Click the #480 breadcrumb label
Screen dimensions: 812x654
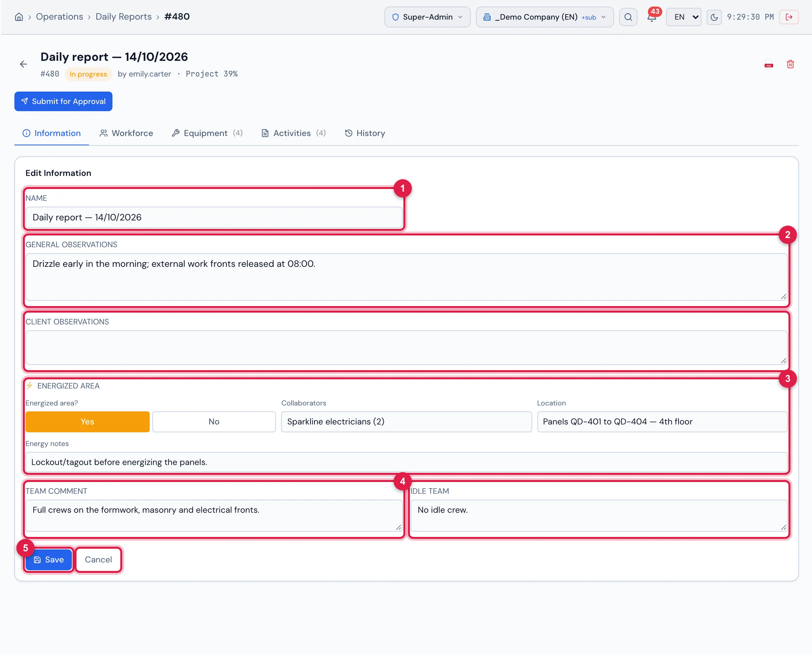click(177, 17)
